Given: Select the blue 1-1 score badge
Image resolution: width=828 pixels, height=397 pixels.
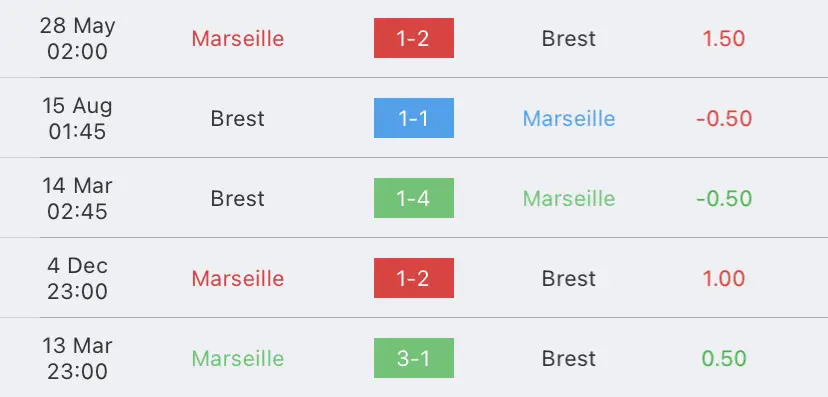Looking at the screenshot, I should [413, 118].
